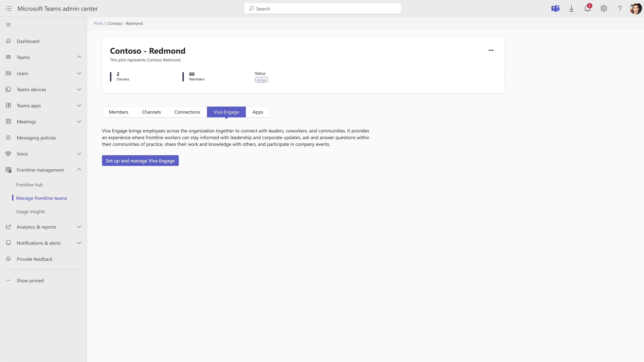Open the Messaging policies icon
644x362 pixels.
8,138
